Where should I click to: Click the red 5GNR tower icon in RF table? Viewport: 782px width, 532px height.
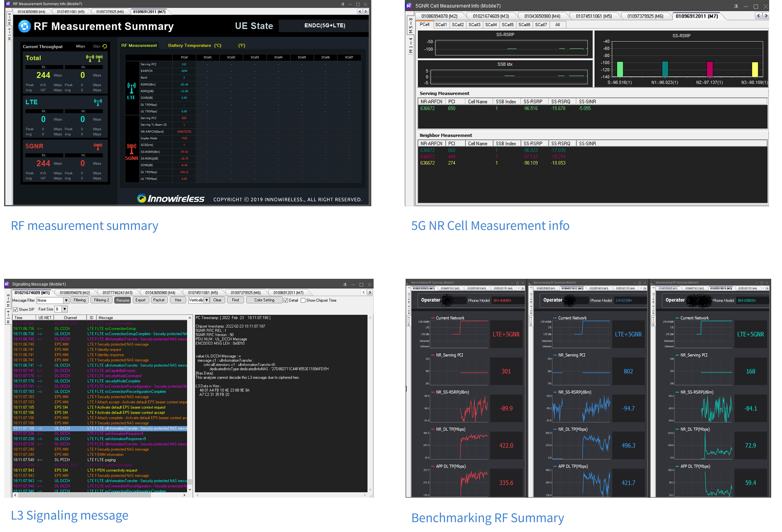(132, 149)
